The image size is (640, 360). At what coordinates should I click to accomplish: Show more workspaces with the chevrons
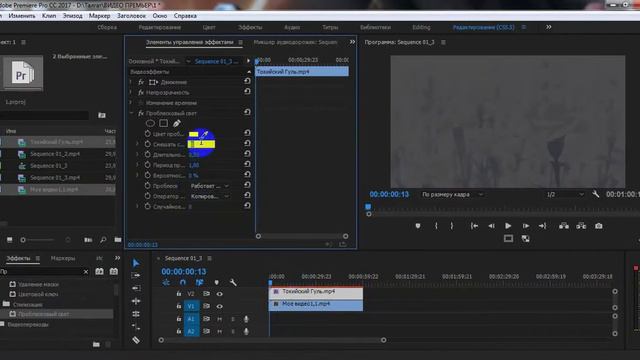[549, 27]
